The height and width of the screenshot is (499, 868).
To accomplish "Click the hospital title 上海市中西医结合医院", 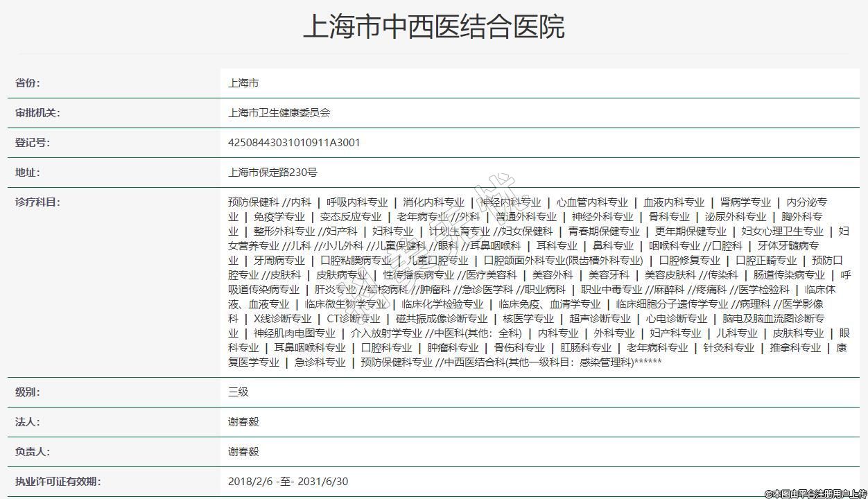I will [433, 26].
